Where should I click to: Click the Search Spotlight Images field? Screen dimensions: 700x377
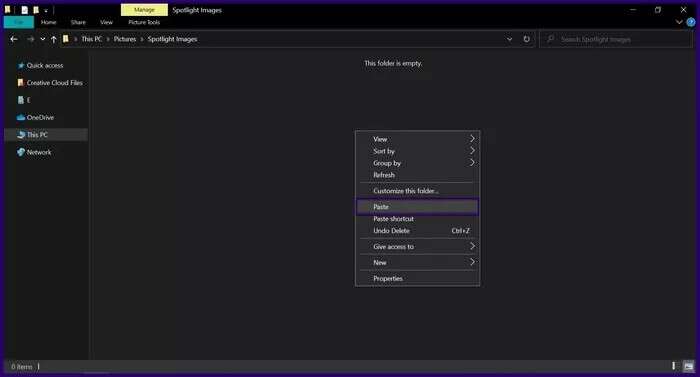pyautogui.click(x=616, y=39)
